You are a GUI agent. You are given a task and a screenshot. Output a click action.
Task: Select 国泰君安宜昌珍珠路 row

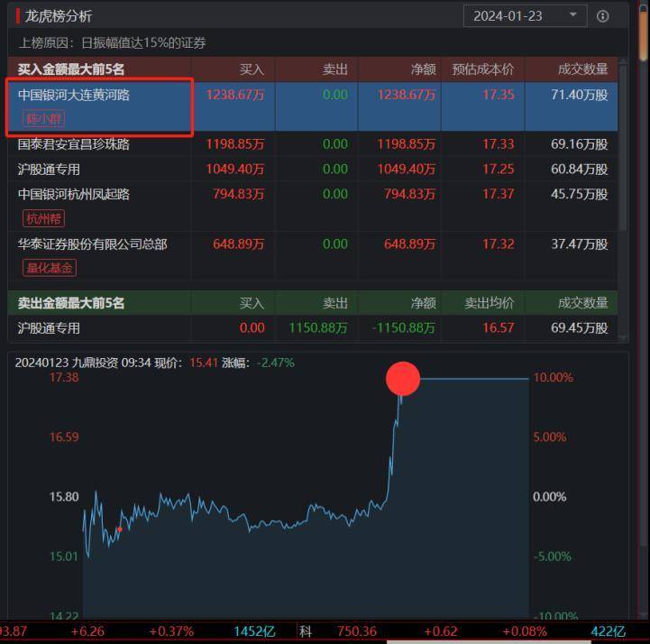point(313,144)
